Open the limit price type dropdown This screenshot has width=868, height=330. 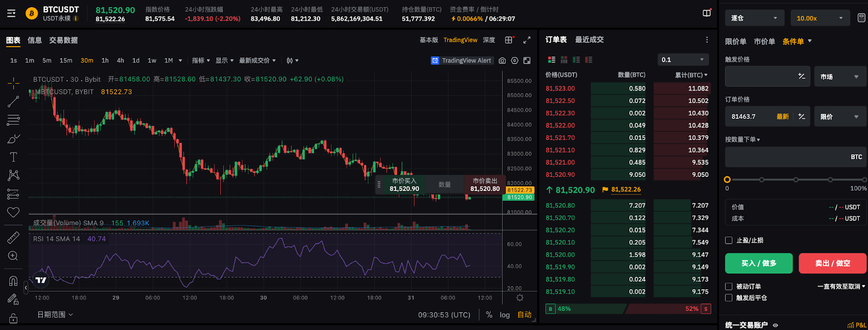click(x=840, y=117)
